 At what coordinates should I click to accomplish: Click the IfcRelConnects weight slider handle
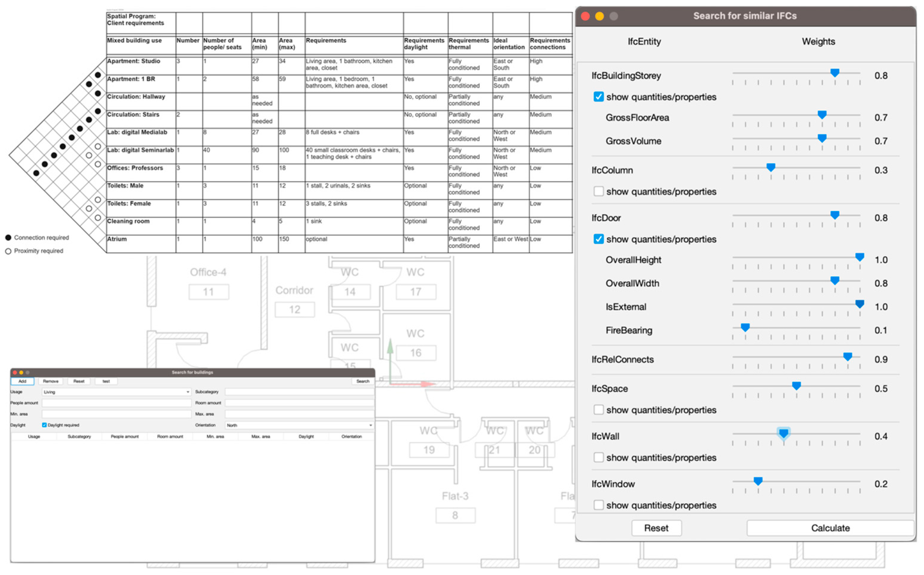coord(847,357)
